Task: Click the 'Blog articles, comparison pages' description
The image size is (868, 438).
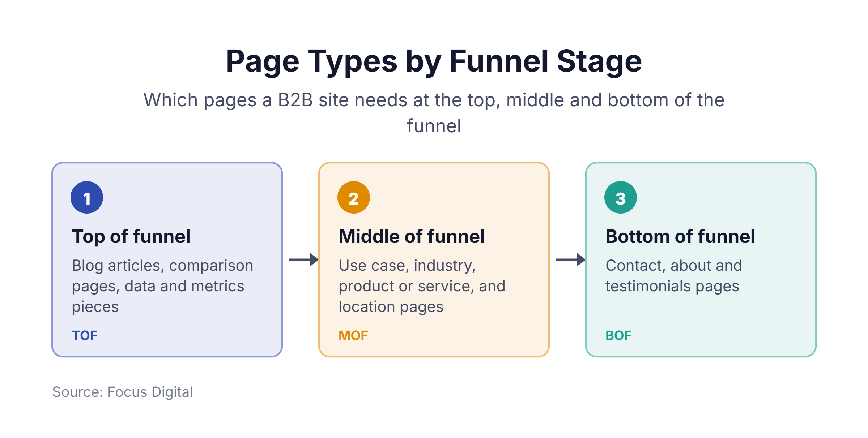Action: (162, 286)
